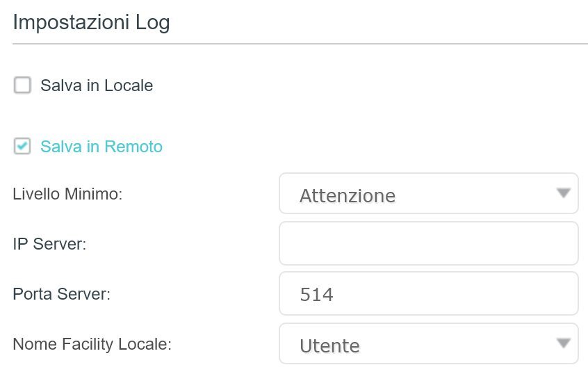The image size is (588, 374).
Task: Click the Nome Facility Locale label
Action: (92, 343)
